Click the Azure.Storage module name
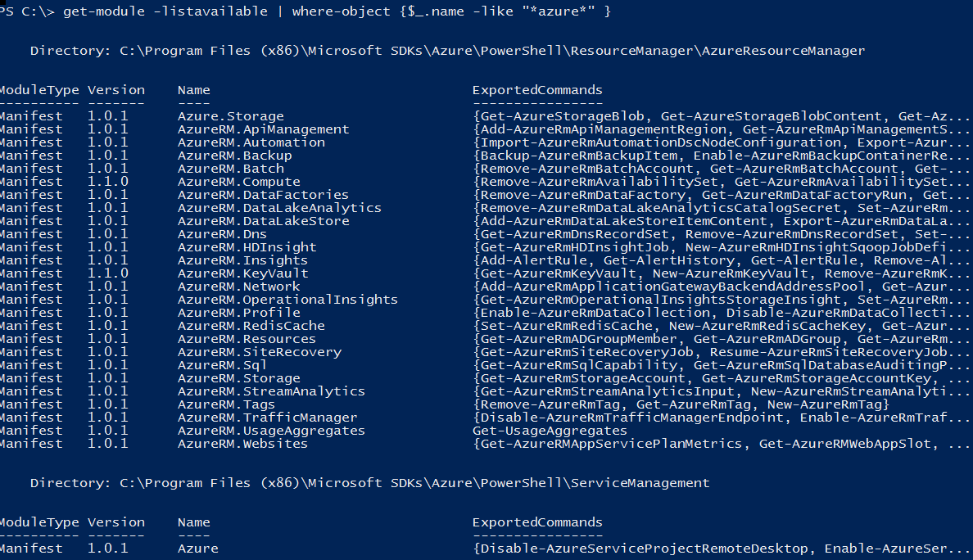The width and height of the screenshot is (973, 560). tap(230, 116)
